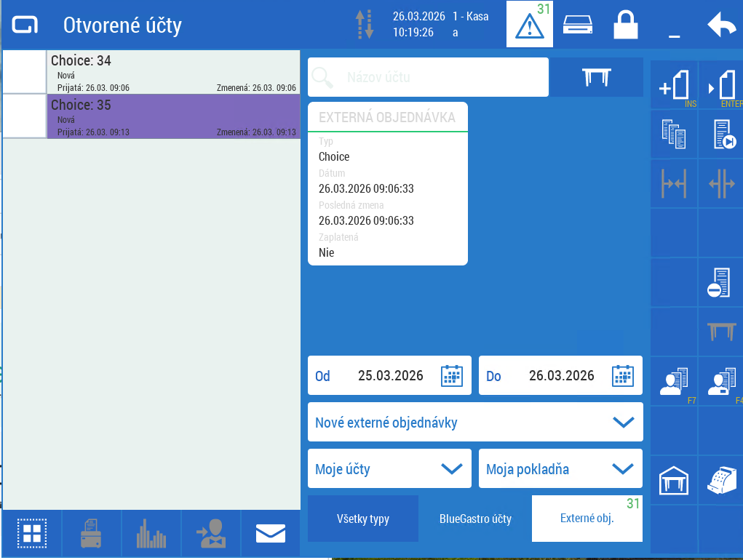Open the envelope messages icon
This screenshot has height=560, width=743.
[270, 534]
